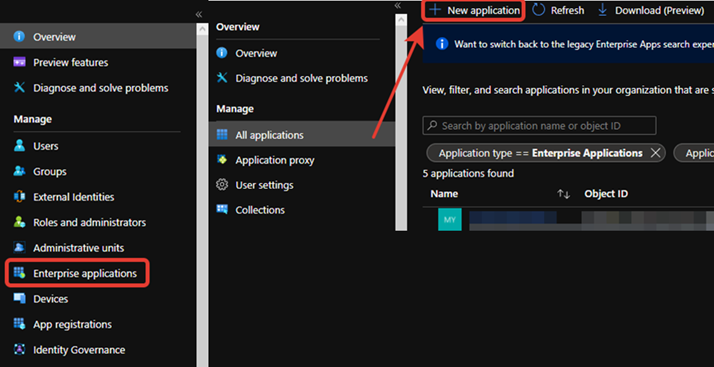Open Identity Governance
This screenshot has height=367, width=714.
79,350
